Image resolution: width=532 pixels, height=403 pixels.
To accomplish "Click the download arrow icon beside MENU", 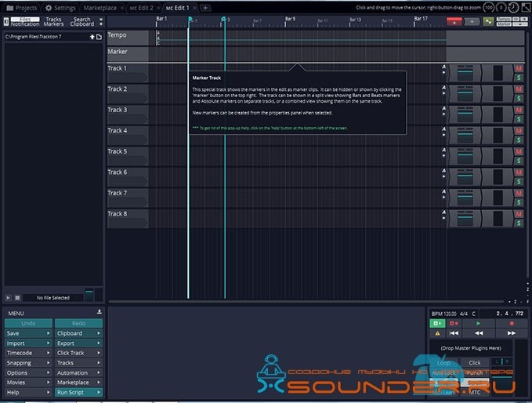I will [99, 312].
